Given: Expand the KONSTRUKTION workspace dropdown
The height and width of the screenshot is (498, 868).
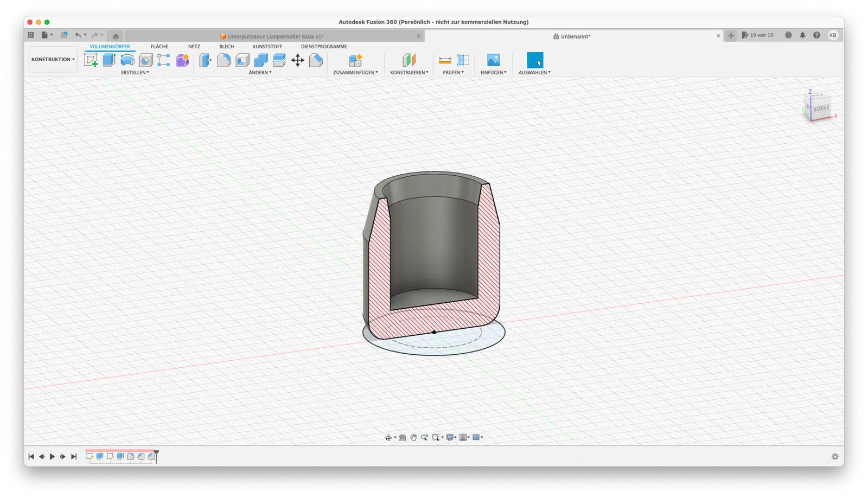Looking at the screenshot, I should [53, 59].
